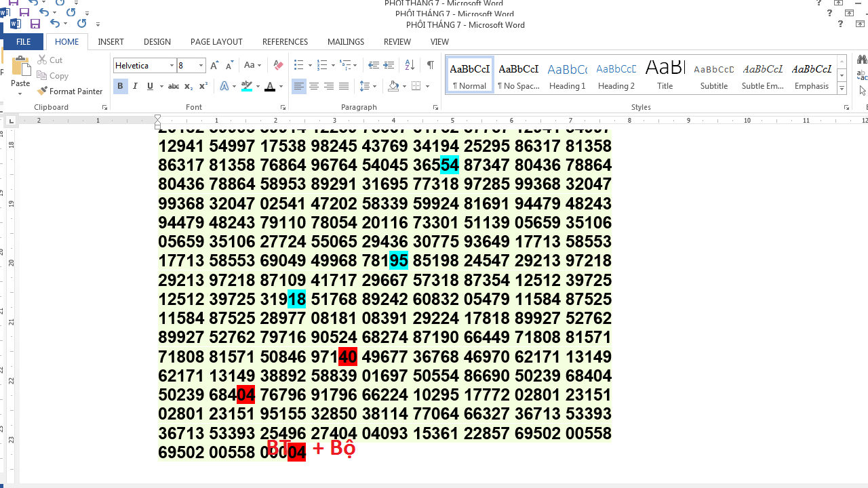Image resolution: width=868 pixels, height=488 pixels.
Task: Open Styles pane dialog launcher
Action: point(846,108)
